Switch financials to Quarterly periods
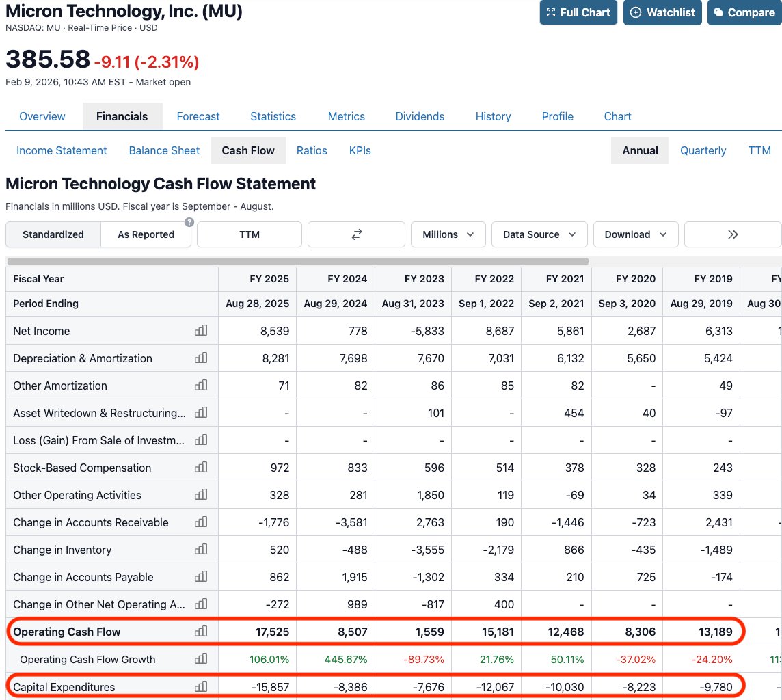This screenshot has height=700, width=782. click(x=703, y=150)
